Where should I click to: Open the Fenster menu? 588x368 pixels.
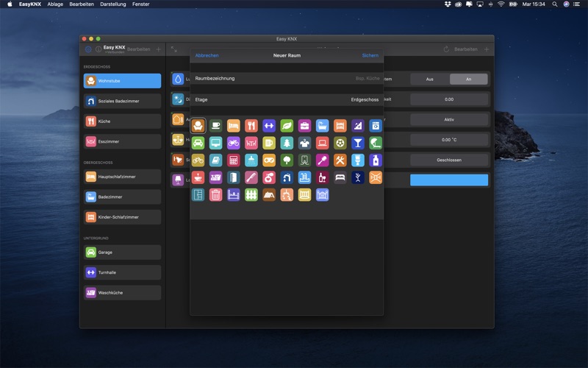140,4
